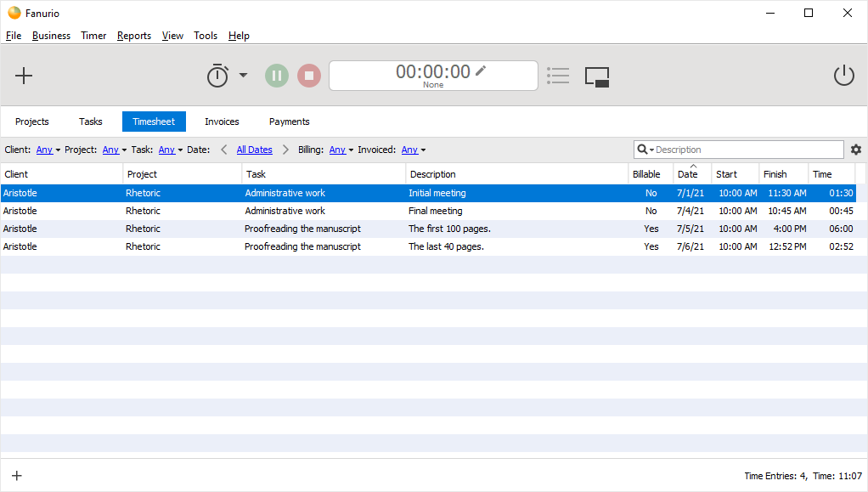The image size is (868, 492).
Task: Select the Initial meeting entry
Action: click(428, 194)
